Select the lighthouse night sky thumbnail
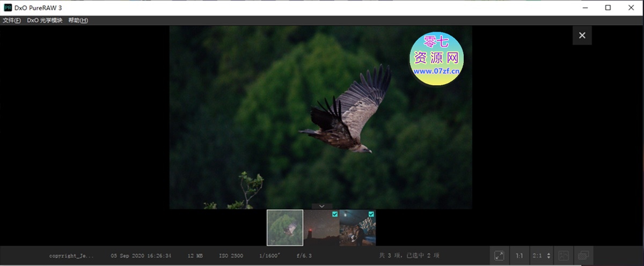Screen dimensions: 644x266 coord(321,228)
